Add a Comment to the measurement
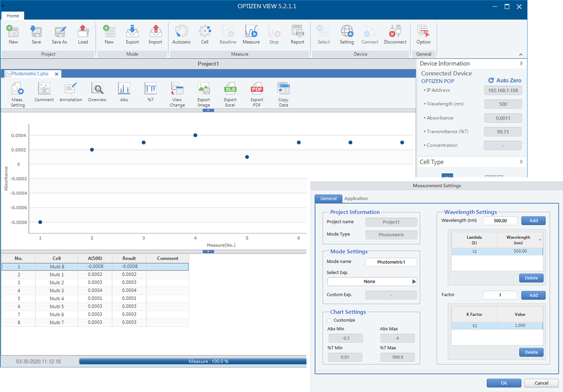563x392 pixels. (44, 92)
